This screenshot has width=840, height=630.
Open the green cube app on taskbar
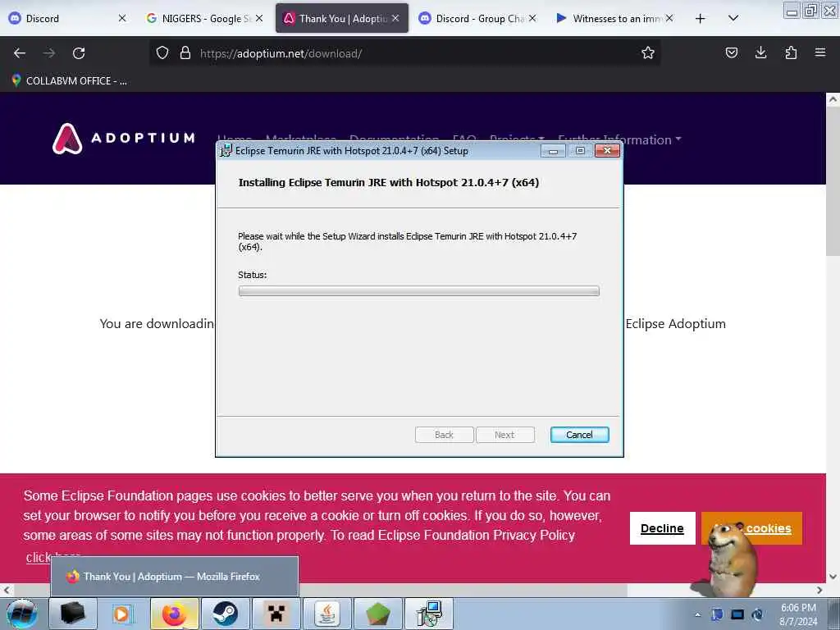[377, 614]
